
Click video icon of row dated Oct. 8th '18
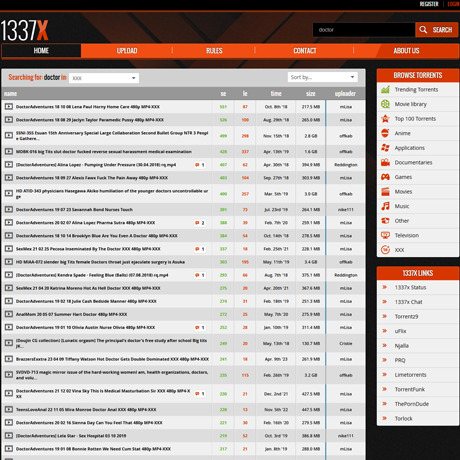9,107
